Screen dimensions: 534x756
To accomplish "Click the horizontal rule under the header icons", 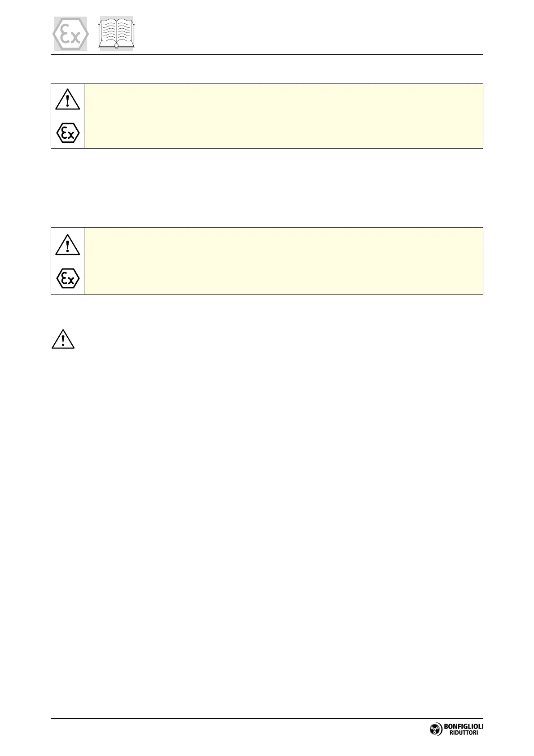I will (x=267, y=55).
